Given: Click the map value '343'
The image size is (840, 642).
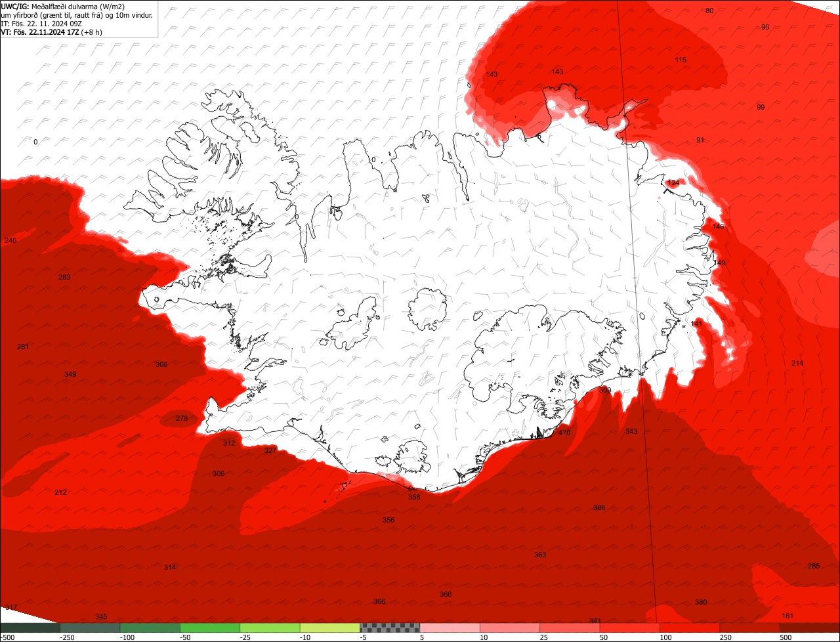Looking at the screenshot, I should point(631,431).
